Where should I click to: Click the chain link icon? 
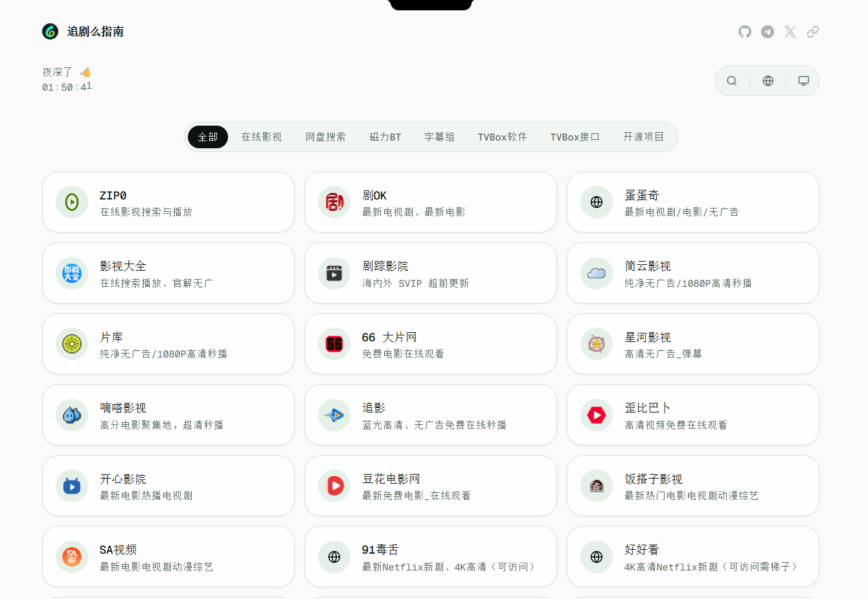tap(813, 32)
